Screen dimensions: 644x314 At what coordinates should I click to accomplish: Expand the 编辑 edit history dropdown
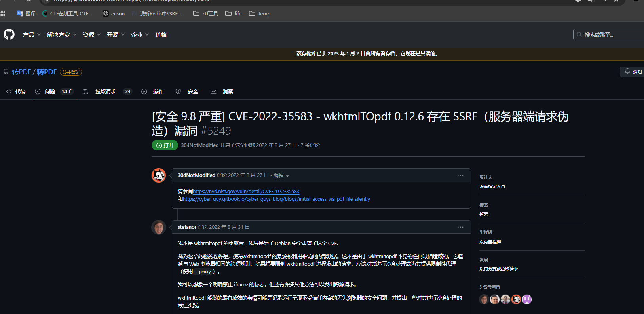coord(281,175)
